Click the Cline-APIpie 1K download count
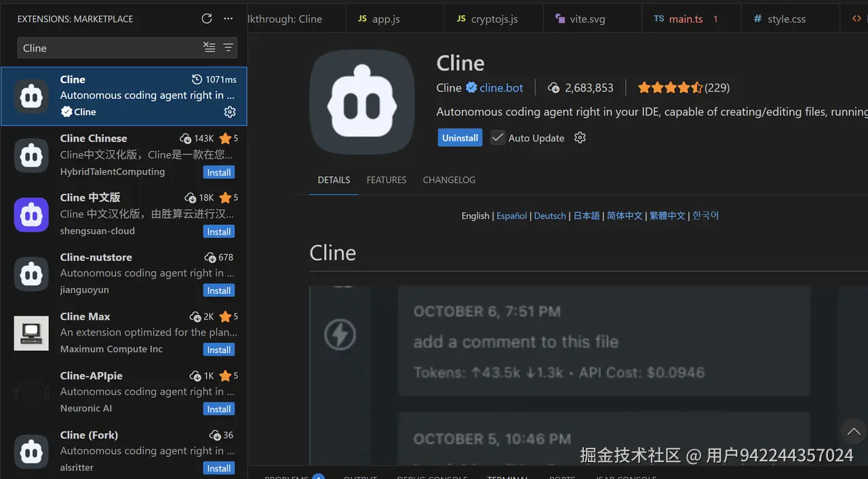This screenshot has width=868, height=479. (x=202, y=375)
